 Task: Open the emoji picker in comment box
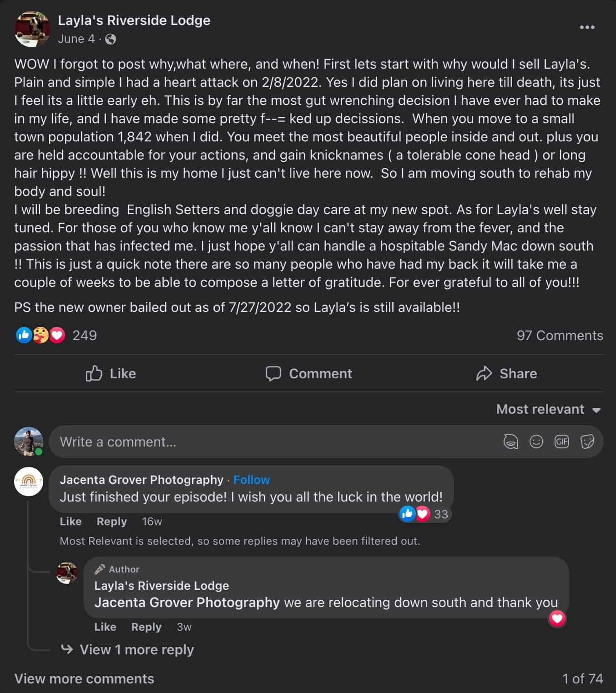click(x=536, y=442)
